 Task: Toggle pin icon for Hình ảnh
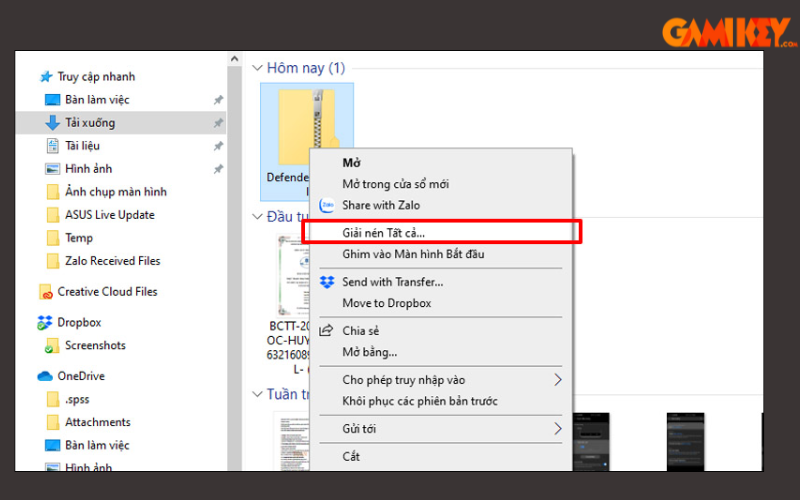point(218,169)
